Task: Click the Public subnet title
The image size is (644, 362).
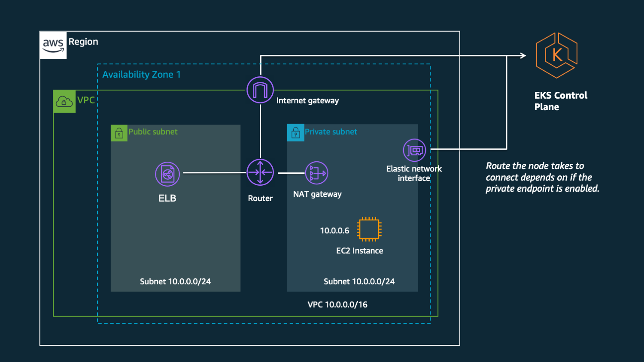Action: pos(153,132)
